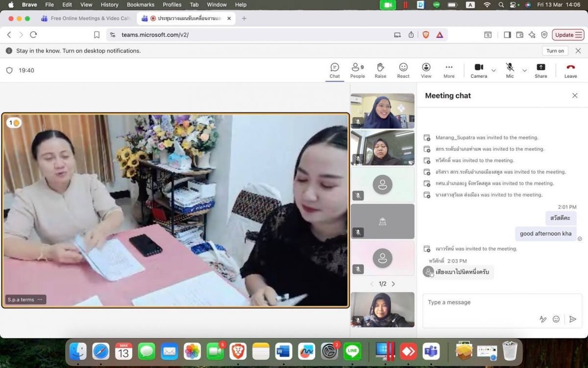
Task: Open the React emoji picker
Action: pos(403,70)
